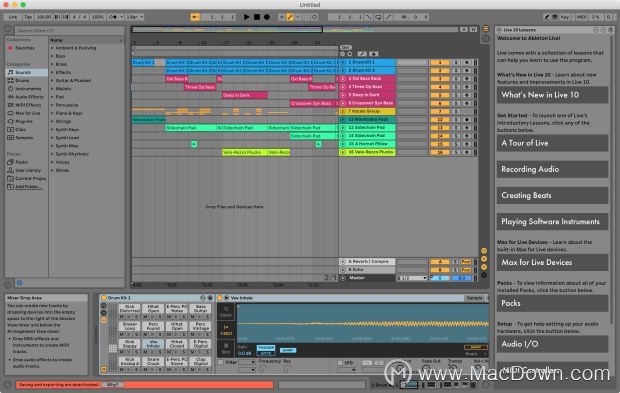Viewport: 620px width, 393px height.
Task: Click the Arrangement Record button
Action: [x=267, y=17]
